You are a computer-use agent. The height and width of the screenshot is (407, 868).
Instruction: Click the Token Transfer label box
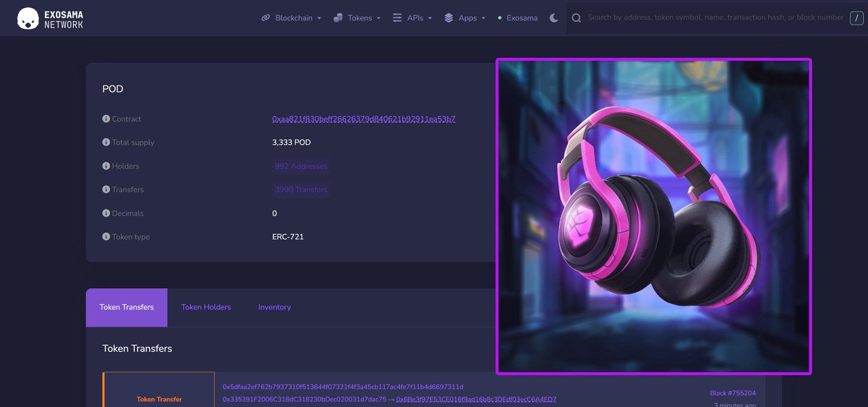[159, 390]
